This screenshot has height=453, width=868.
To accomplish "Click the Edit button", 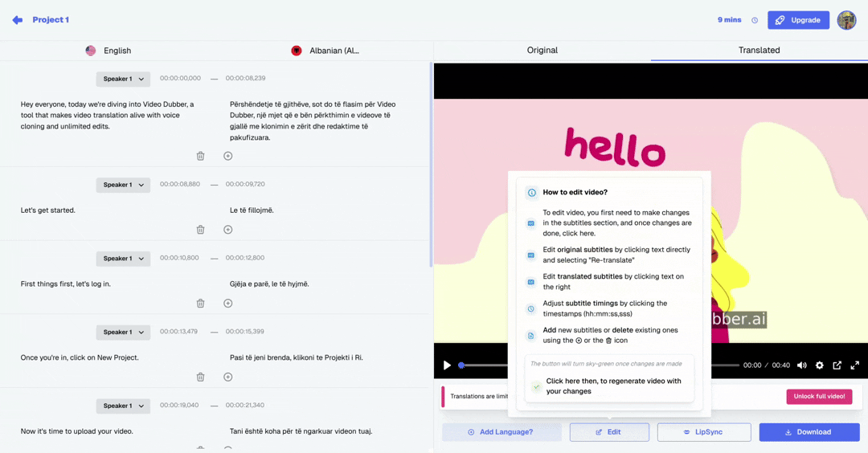I will coord(609,432).
